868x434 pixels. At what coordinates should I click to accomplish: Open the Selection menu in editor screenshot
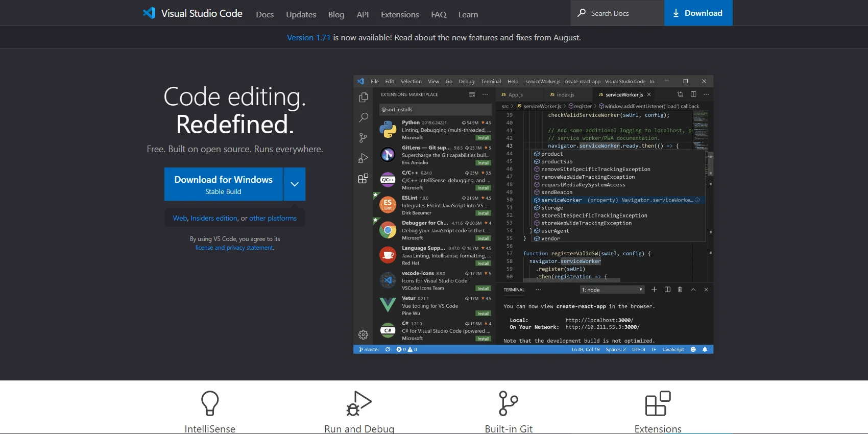(411, 81)
